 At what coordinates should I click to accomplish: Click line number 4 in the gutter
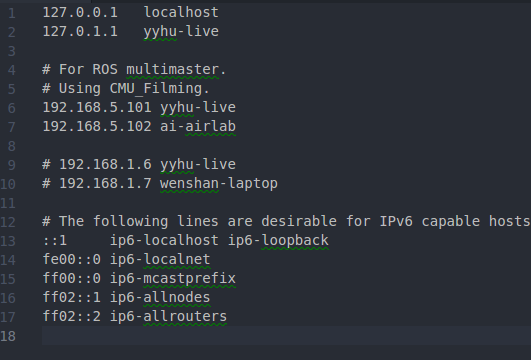click(12, 70)
